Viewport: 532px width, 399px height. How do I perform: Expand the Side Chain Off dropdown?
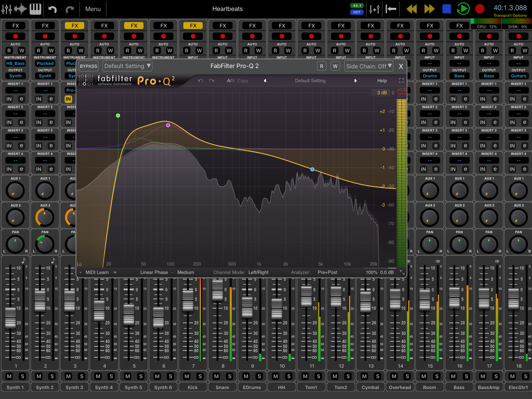(x=369, y=66)
